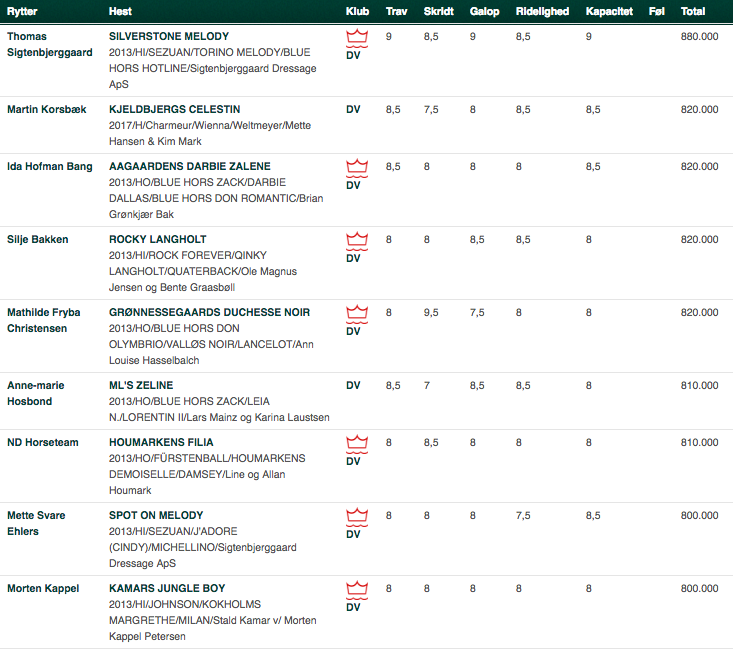The width and height of the screenshot is (733, 650).
Task: Select rider Martin Korsbæk
Action: [47, 109]
